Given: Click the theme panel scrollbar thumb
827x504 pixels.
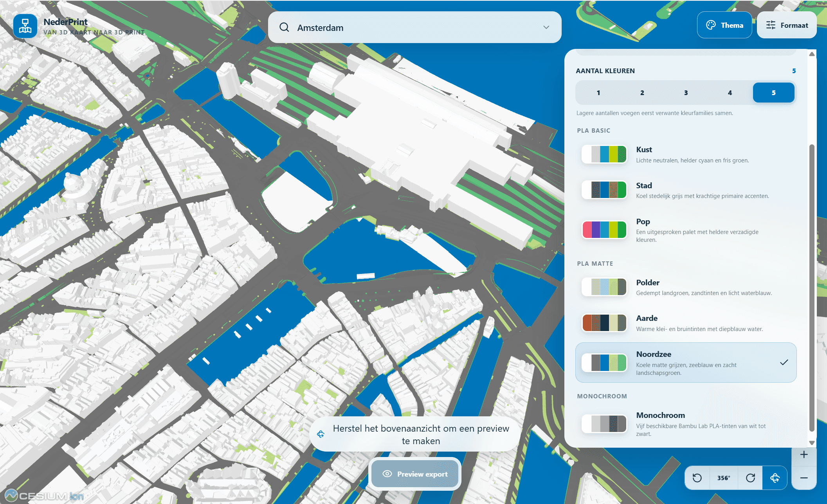Looking at the screenshot, I should (812, 288).
